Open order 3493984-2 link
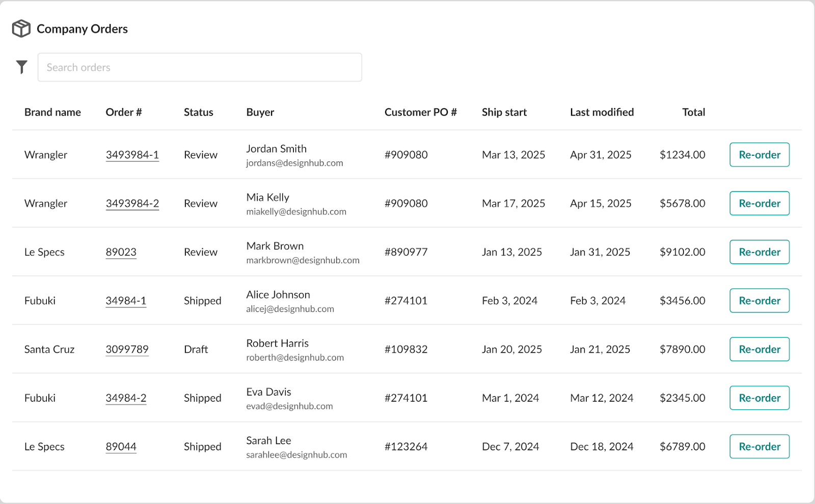Image resolution: width=815 pixels, height=504 pixels. coord(132,204)
